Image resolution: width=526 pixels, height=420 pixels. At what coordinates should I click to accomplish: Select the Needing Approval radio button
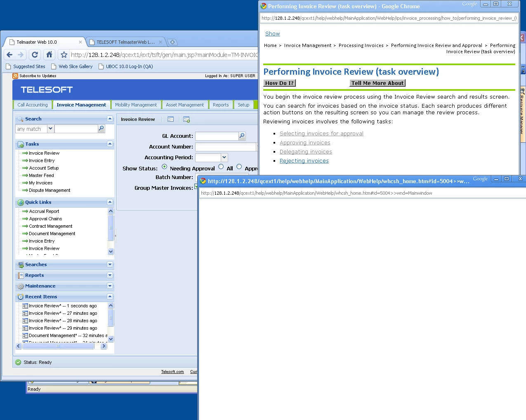pyautogui.click(x=165, y=167)
